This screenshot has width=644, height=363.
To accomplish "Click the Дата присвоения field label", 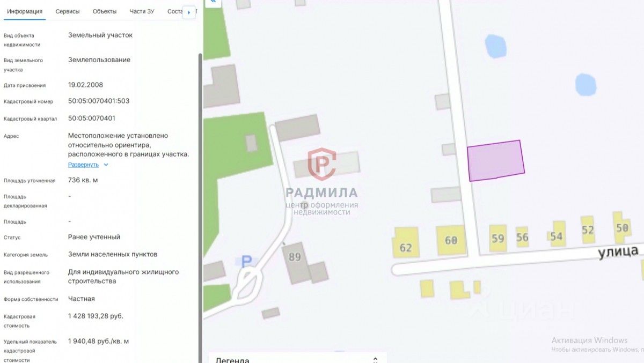I will click(25, 86).
